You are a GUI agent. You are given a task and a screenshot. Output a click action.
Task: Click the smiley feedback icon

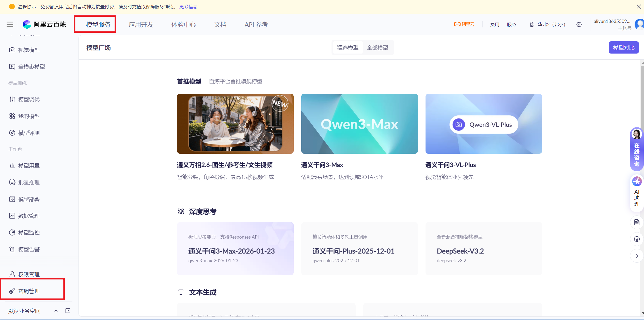coord(637,239)
